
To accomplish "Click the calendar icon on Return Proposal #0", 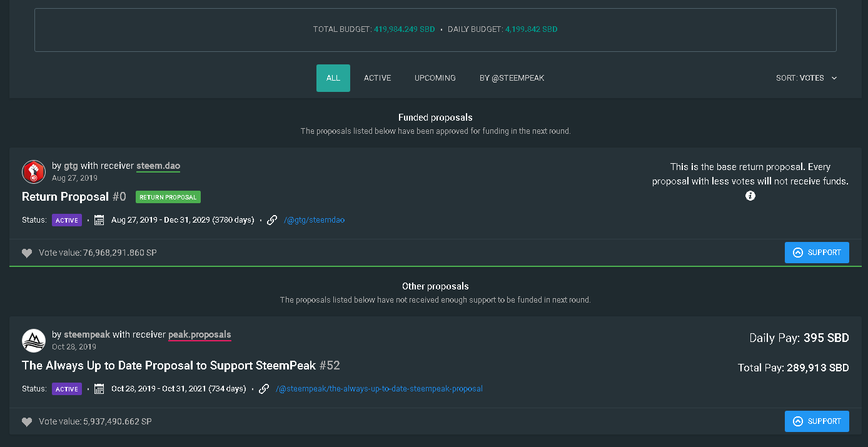I will 99,220.
